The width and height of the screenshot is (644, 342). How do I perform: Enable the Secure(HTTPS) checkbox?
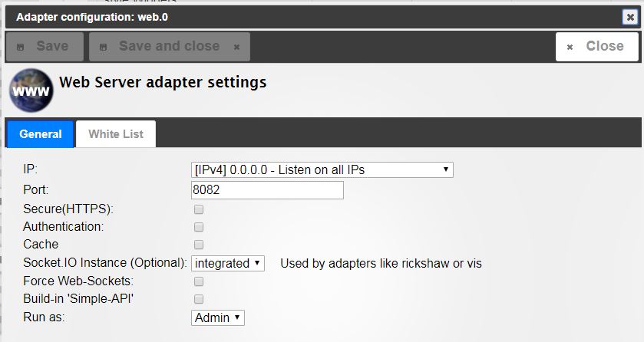tap(199, 209)
